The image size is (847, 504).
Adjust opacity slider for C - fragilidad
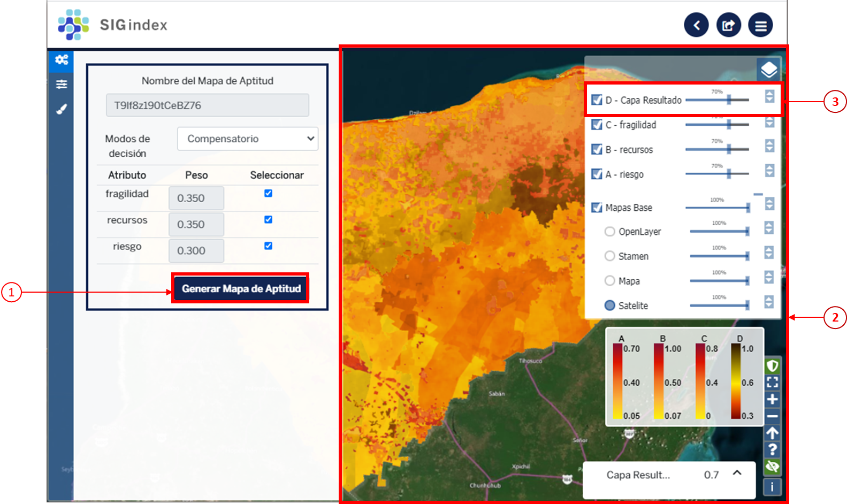pyautogui.click(x=717, y=125)
